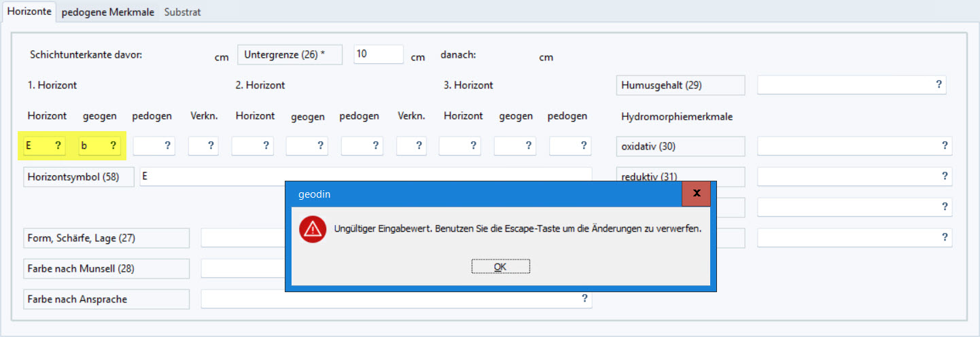
Task: Click the Ungültiger Eingabewert error message text
Action: 517,229
